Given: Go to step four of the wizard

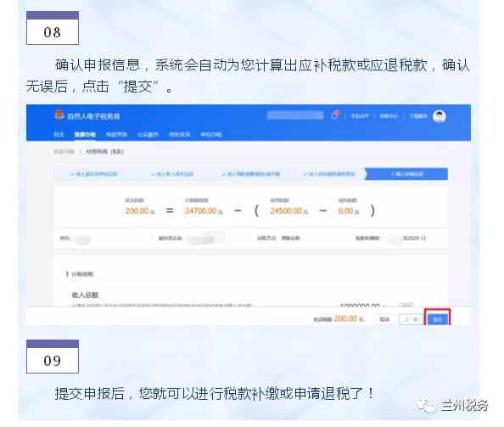Looking at the screenshot, I should pos(329,174).
